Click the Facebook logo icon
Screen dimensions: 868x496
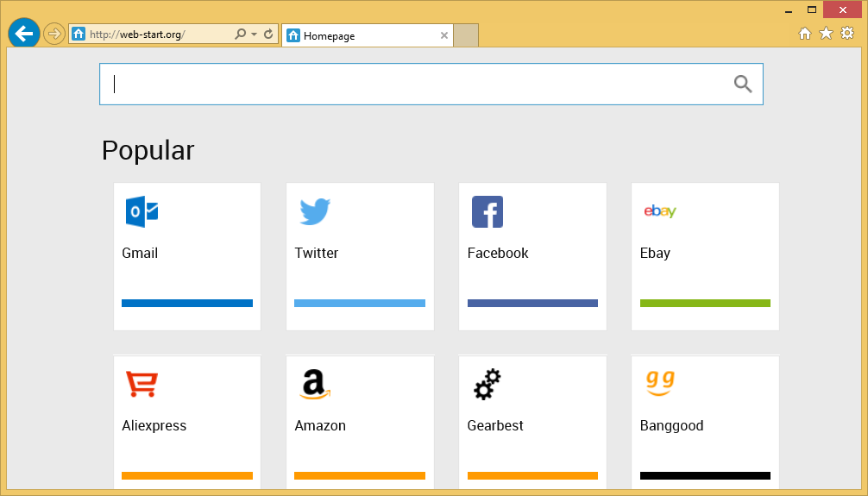coord(487,211)
